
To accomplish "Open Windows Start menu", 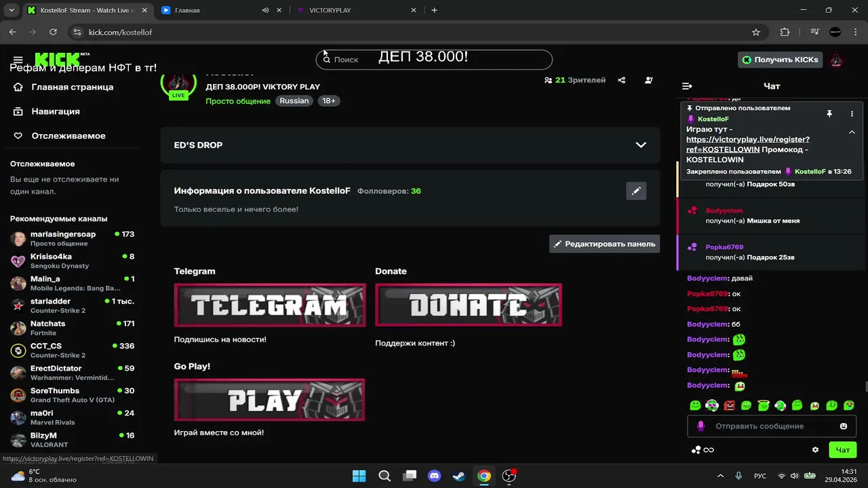I will (359, 476).
